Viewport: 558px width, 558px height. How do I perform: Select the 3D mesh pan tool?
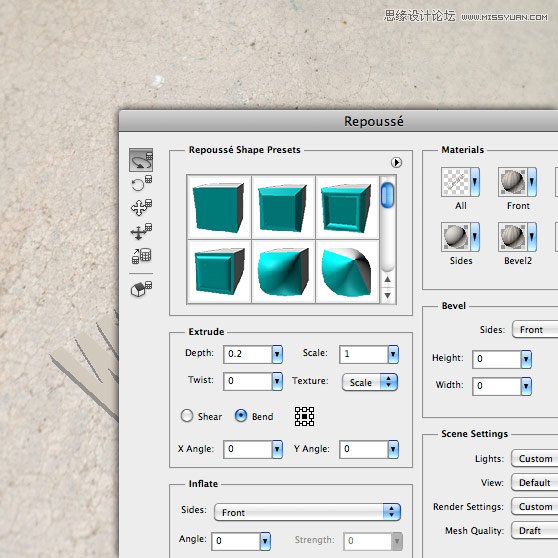[141, 207]
